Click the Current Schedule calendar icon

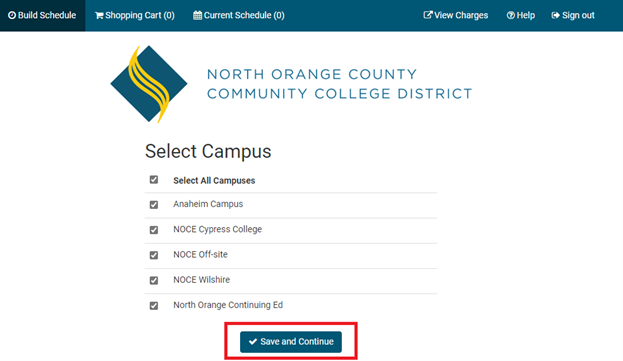(x=197, y=15)
